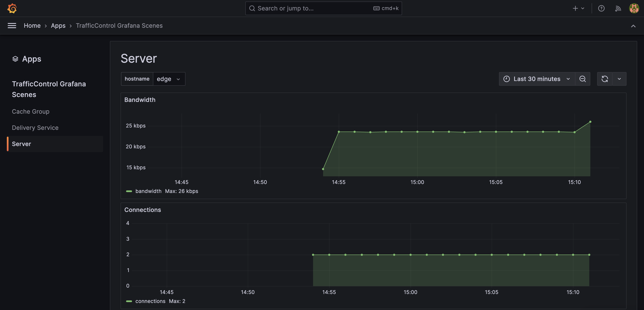Screen dimensions: 644x310
Task: Click the 15:00 label on Bandwidth chart
Action: (417, 182)
